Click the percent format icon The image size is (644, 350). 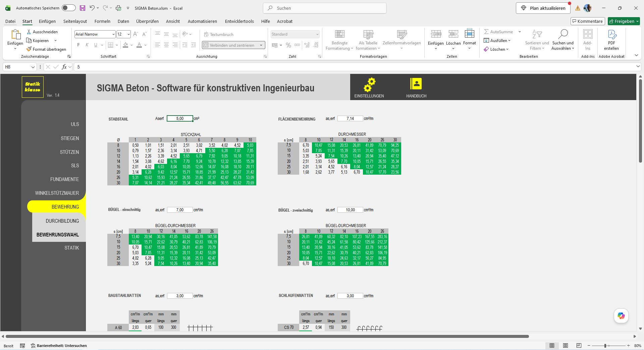point(288,45)
